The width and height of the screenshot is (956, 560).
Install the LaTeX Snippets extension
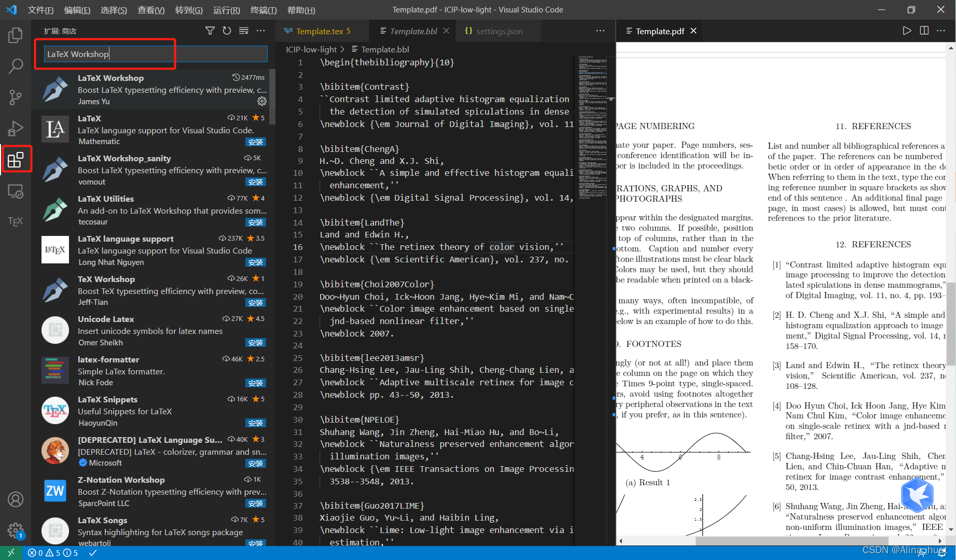(256, 423)
